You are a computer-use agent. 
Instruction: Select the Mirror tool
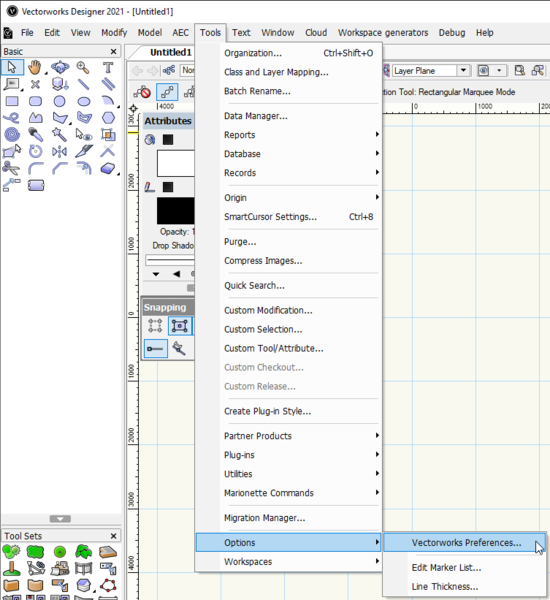click(59, 152)
